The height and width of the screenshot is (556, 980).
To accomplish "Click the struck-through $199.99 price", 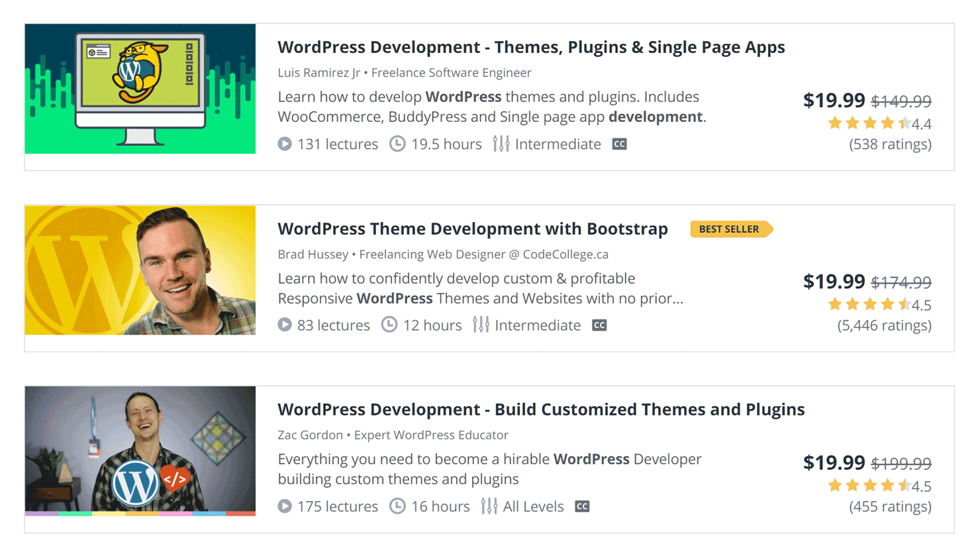I will coord(901,463).
